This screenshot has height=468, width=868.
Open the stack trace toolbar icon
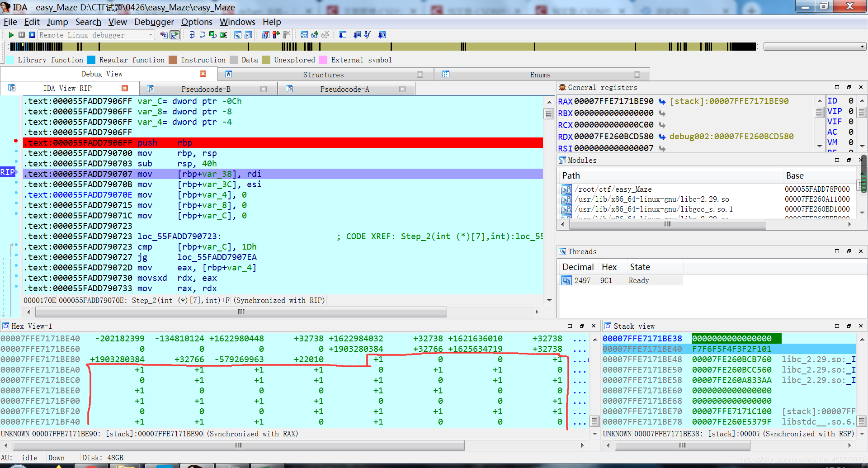pyautogui.click(x=342, y=35)
